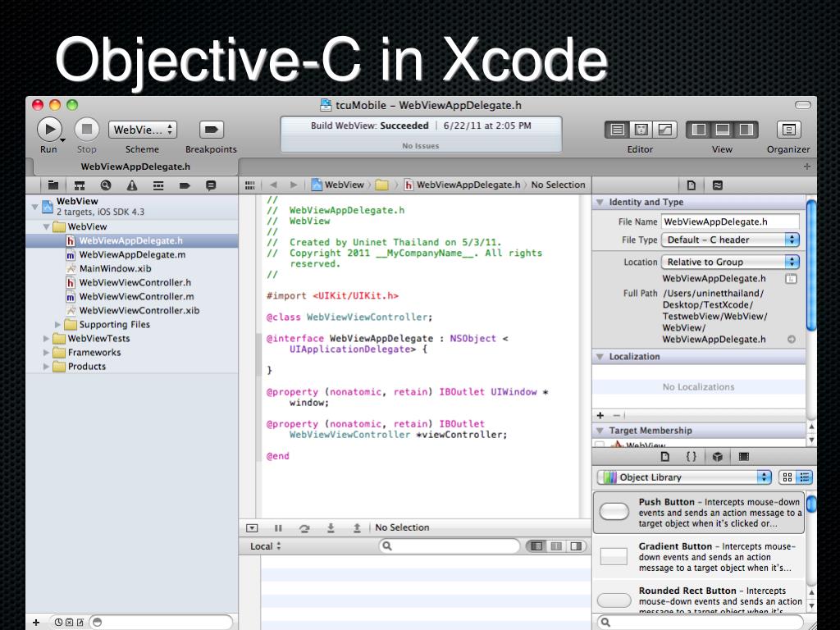The height and width of the screenshot is (630, 840).
Task: Select Push Button in Object Library
Action: 699,513
